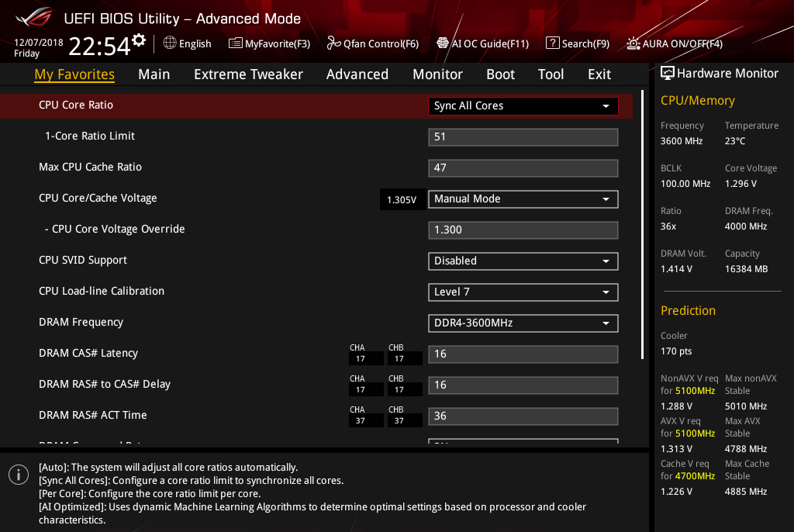Click the Qfan Control fan icon
794x532 pixels.
333,43
